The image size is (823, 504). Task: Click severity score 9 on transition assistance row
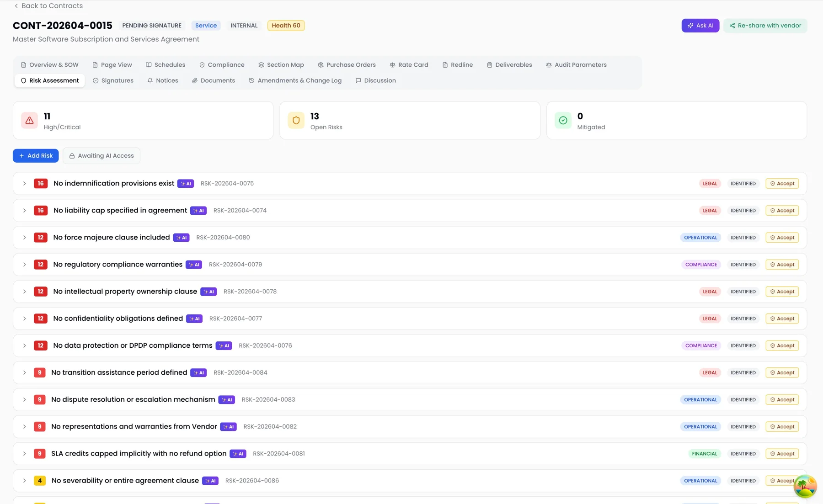click(40, 373)
